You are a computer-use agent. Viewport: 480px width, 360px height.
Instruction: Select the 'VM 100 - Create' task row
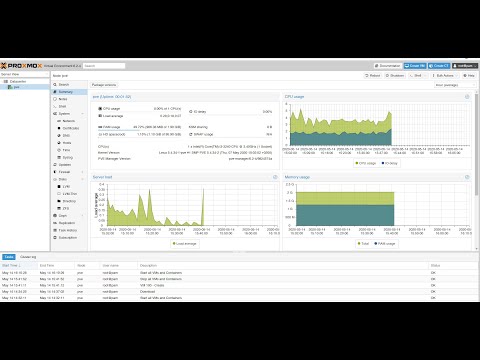pos(240,285)
